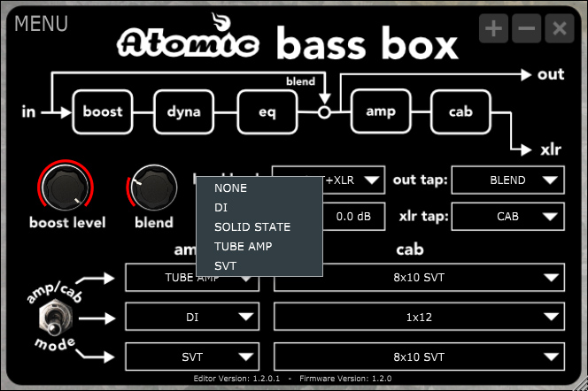Image resolution: width=588 pixels, height=391 pixels.
Task: Select the boost block in signal chain
Action: pos(103,111)
